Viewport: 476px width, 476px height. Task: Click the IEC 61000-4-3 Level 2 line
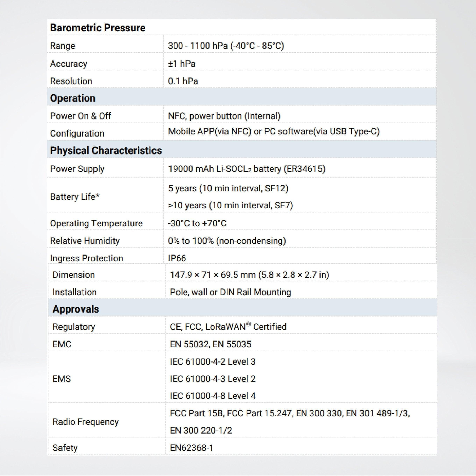click(212, 379)
